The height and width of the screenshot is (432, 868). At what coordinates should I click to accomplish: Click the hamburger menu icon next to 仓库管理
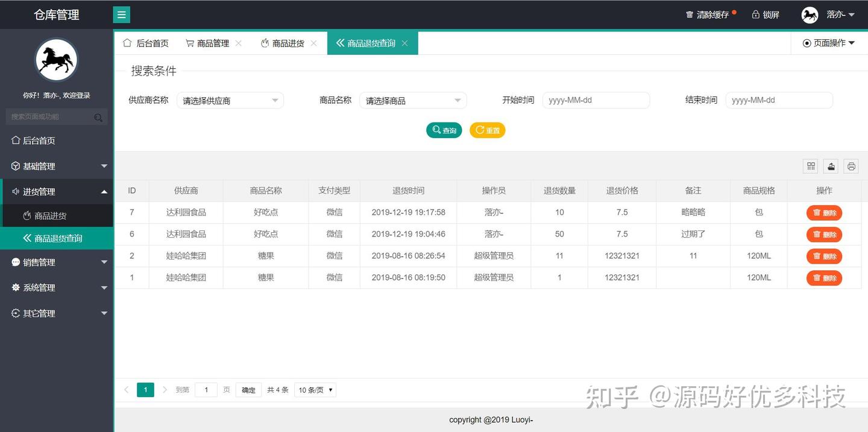coord(121,13)
